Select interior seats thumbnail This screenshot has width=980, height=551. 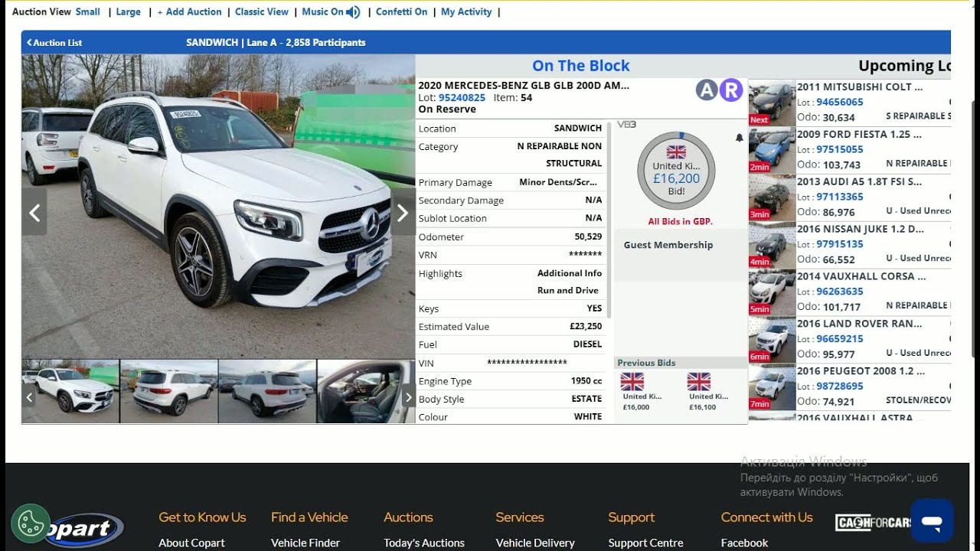tap(366, 392)
